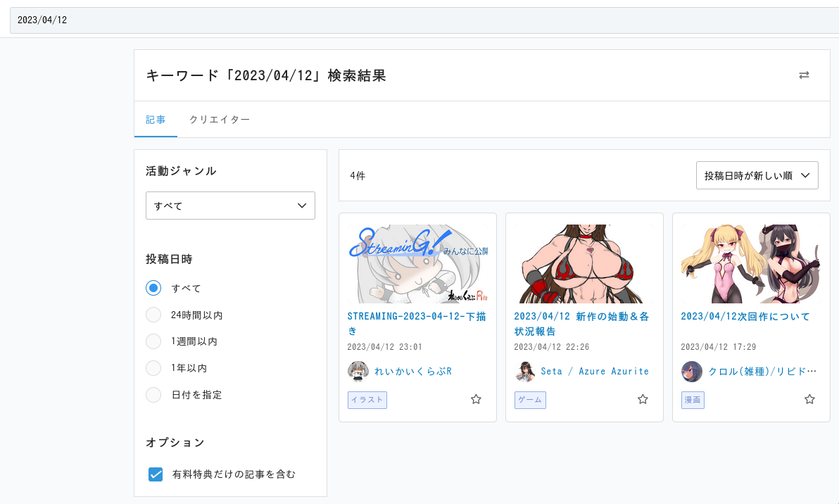
Task: Open 2023/04/12 新作の始動＆各状況報告 link
Action: pos(581,323)
